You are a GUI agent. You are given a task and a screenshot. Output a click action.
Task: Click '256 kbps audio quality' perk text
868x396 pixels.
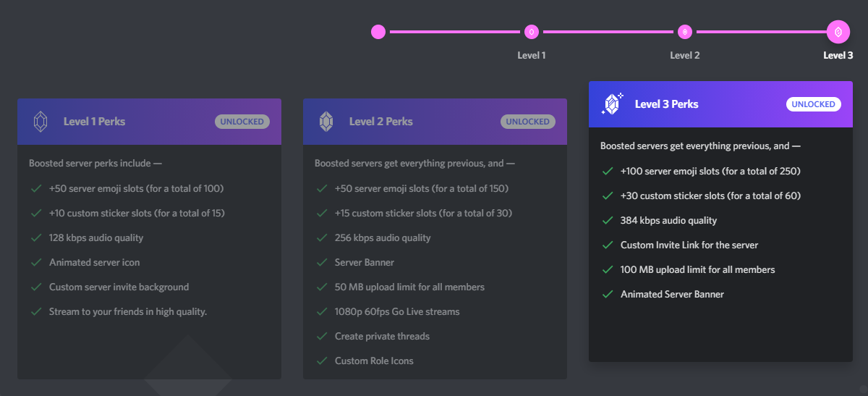[383, 237]
